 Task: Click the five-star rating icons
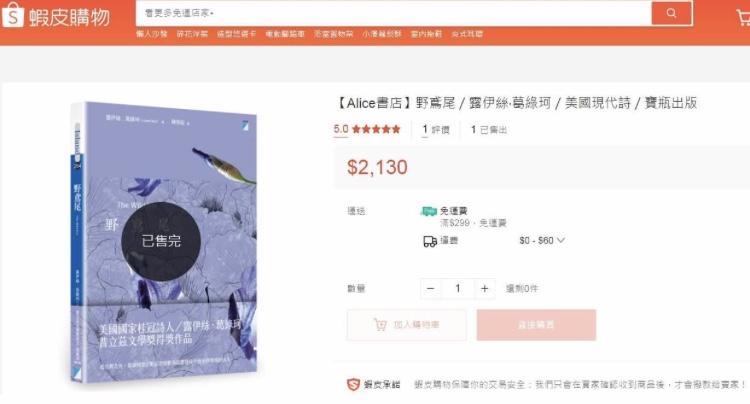click(x=376, y=129)
